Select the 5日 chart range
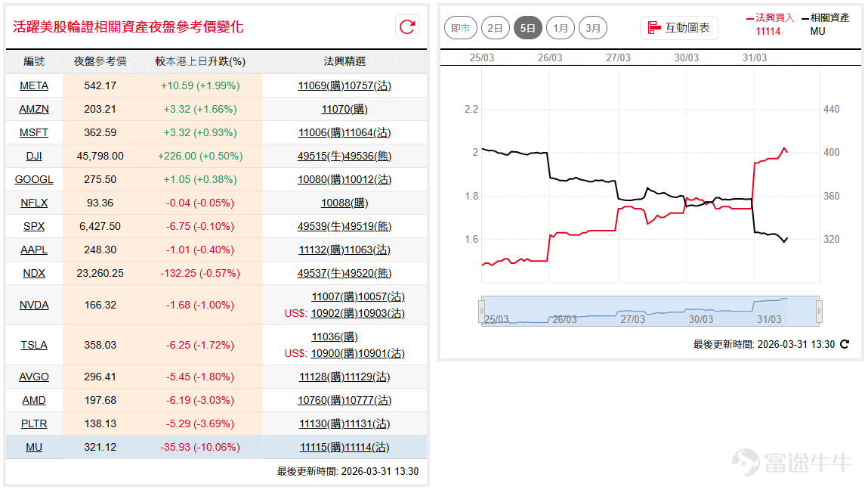The width and height of the screenshot is (868, 490). 527,28
